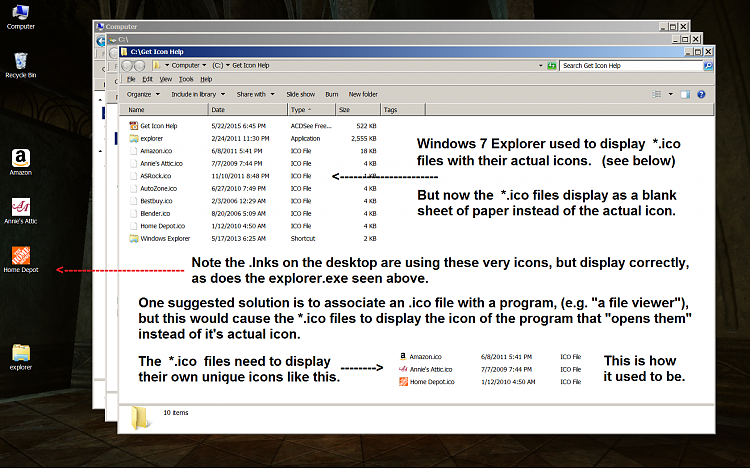
Task: Sort by the Date column header
Action: pyautogui.click(x=248, y=109)
